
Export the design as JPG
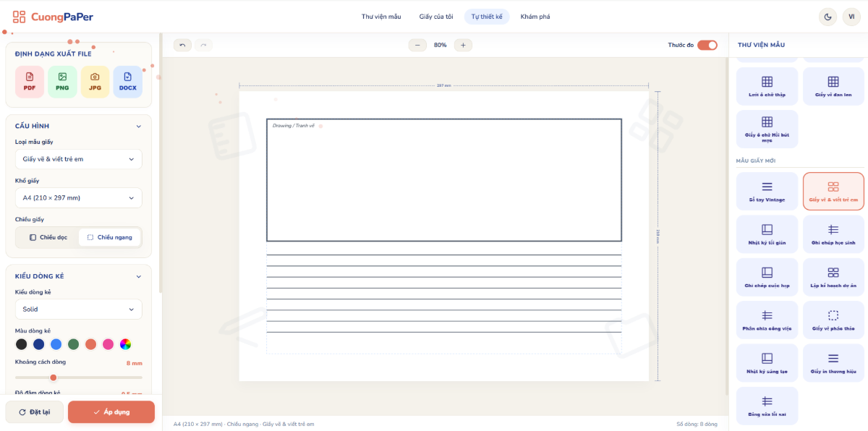(95, 82)
